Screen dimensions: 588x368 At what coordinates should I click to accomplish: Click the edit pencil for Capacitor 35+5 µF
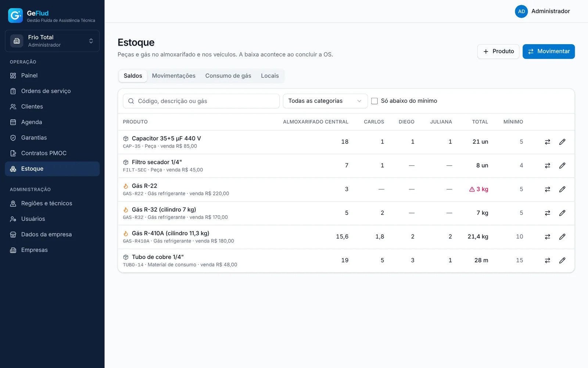tap(562, 142)
